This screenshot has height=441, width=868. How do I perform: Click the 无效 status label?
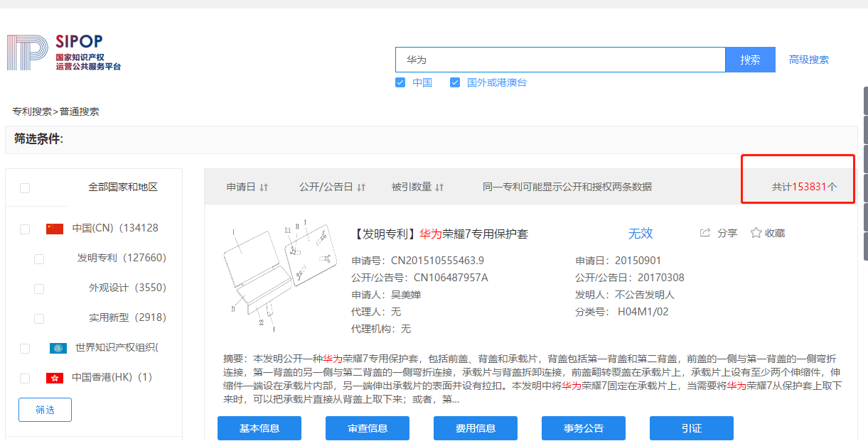pyautogui.click(x=641, y=233)
